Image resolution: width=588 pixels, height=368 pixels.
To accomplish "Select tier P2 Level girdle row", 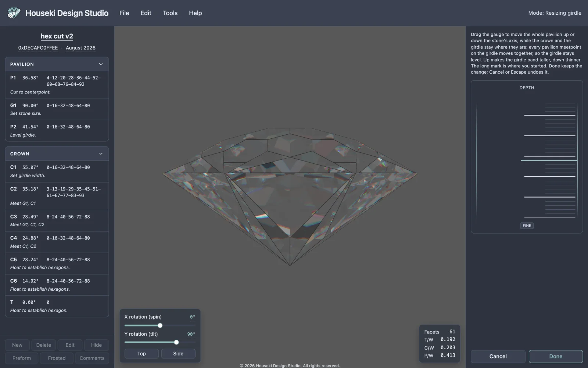I will [x=57, y=131].
